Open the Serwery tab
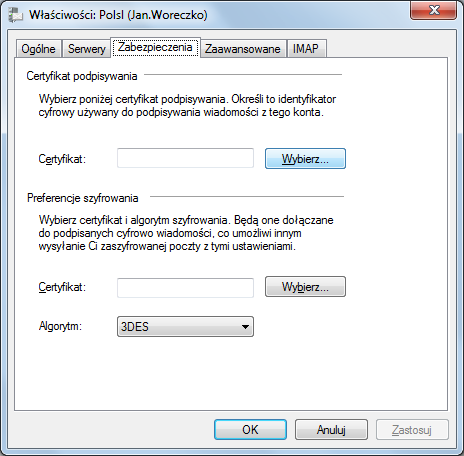 click(x=87, y=49)
